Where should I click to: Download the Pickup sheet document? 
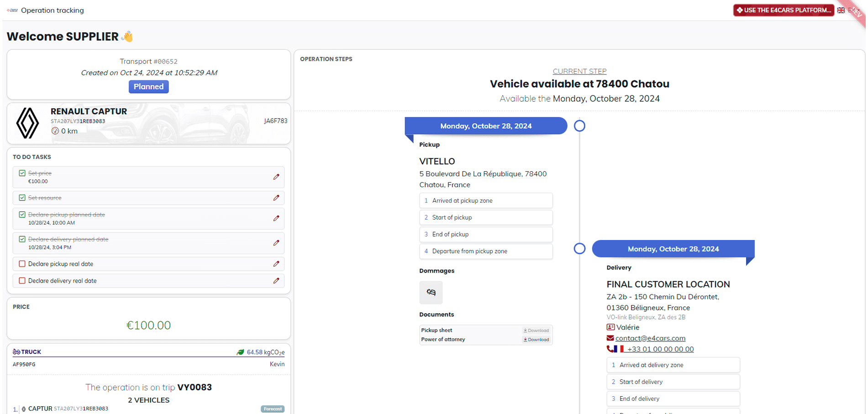point(537,330)
